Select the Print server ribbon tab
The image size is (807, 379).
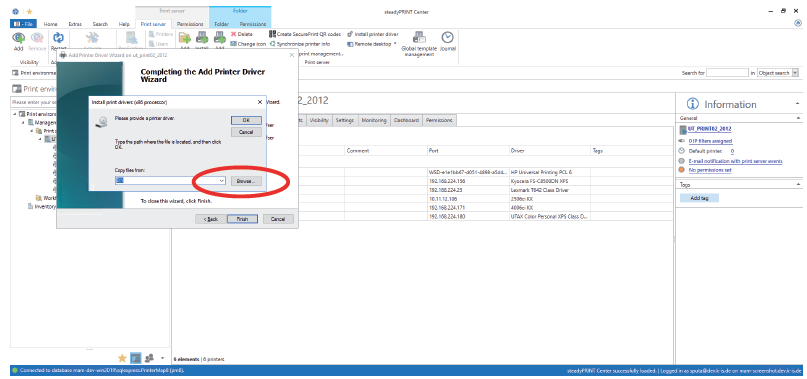(x=153, y=24)
